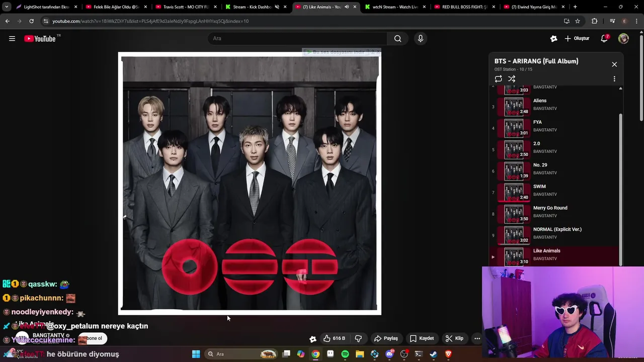Toggle playlist shuffle

point(512,79)
